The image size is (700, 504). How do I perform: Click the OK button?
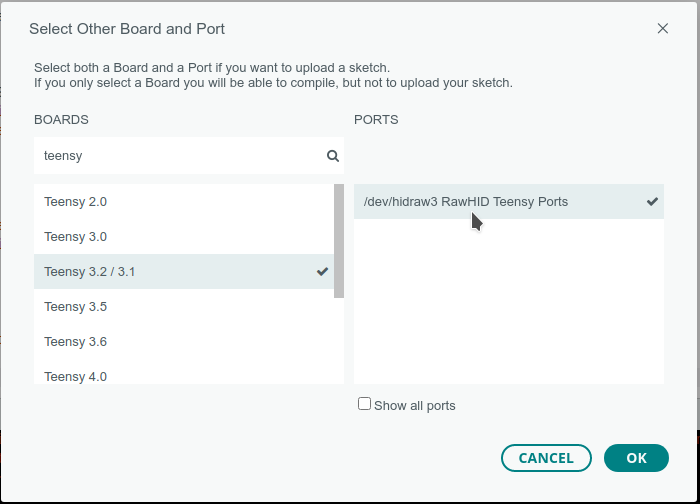636,458
